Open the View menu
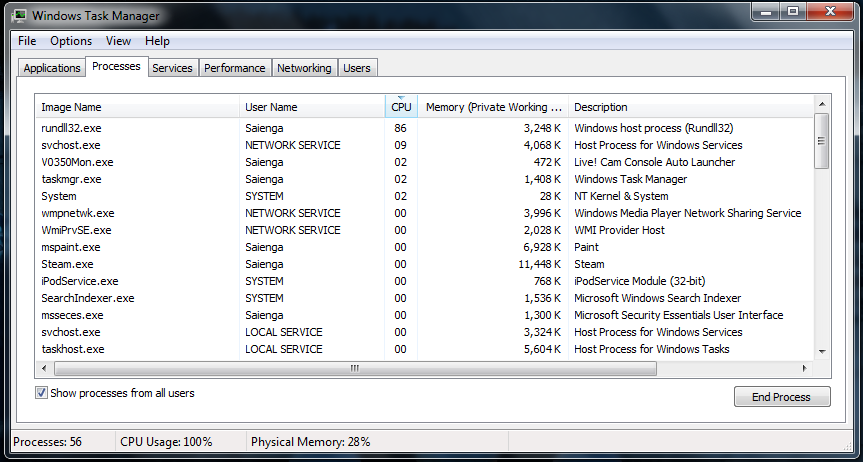 (x=118, y=41)
